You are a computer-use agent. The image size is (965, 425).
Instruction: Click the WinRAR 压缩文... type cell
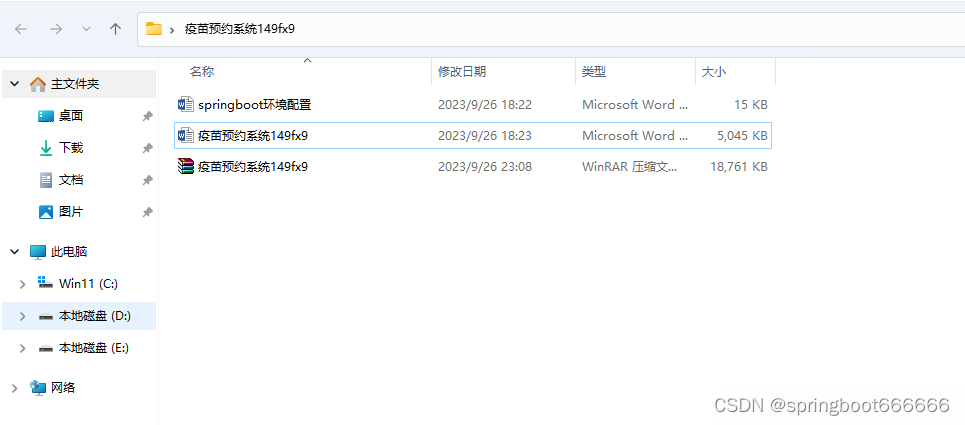[630, 166]
